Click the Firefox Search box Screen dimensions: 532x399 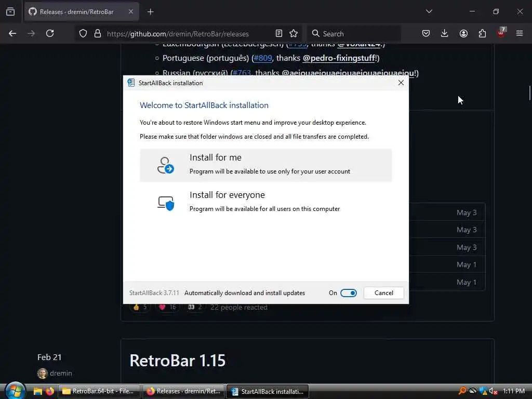click(x=354, y=34)
